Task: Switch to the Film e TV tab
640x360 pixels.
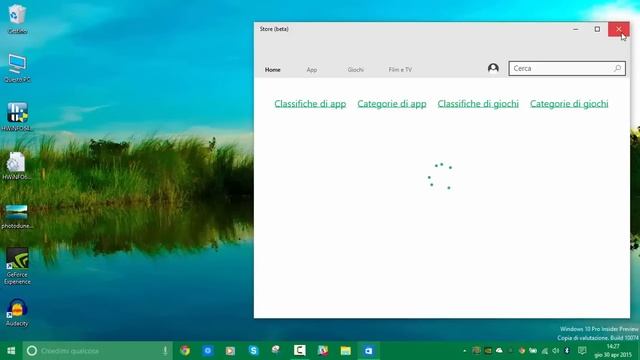Action: (400, 70)
